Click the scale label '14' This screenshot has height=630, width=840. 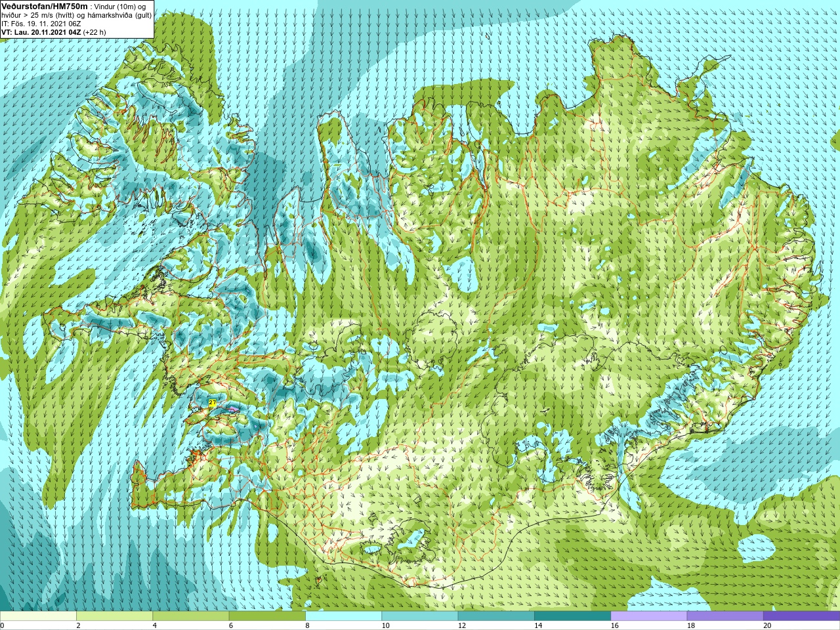point(538,625)
